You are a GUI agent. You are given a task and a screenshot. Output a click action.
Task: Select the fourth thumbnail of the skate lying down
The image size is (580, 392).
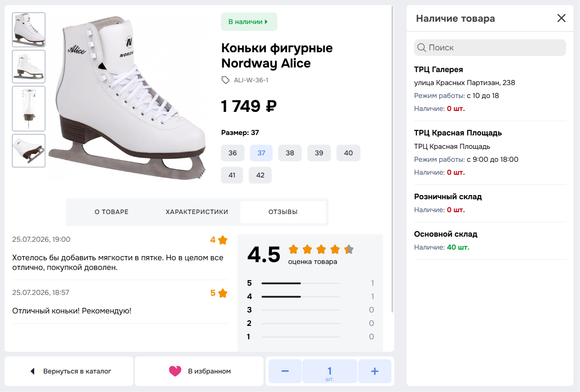coord(29,151)
